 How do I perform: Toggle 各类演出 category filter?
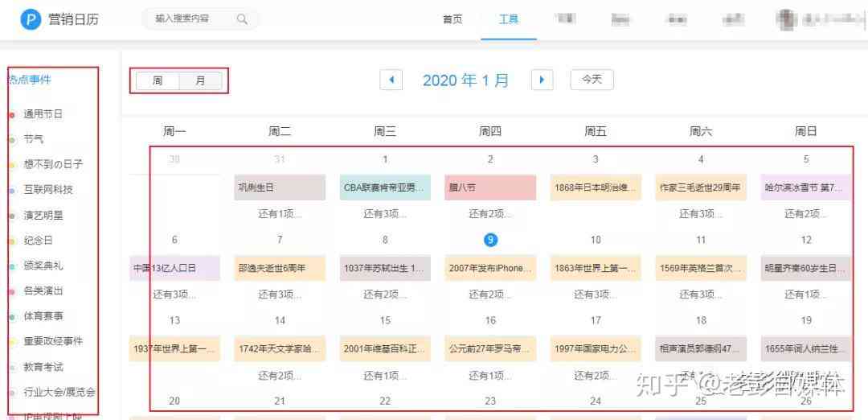(x=43, y=291)
